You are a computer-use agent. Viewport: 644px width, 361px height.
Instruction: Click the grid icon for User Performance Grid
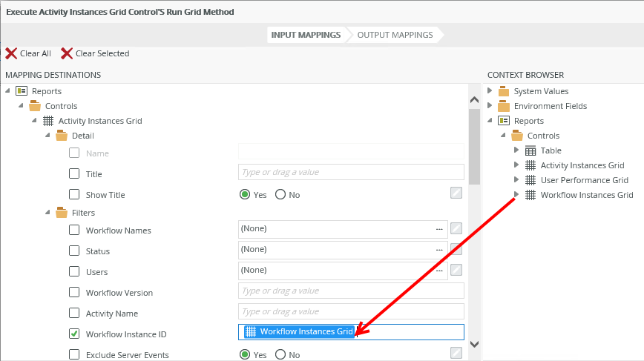[530, 180]
